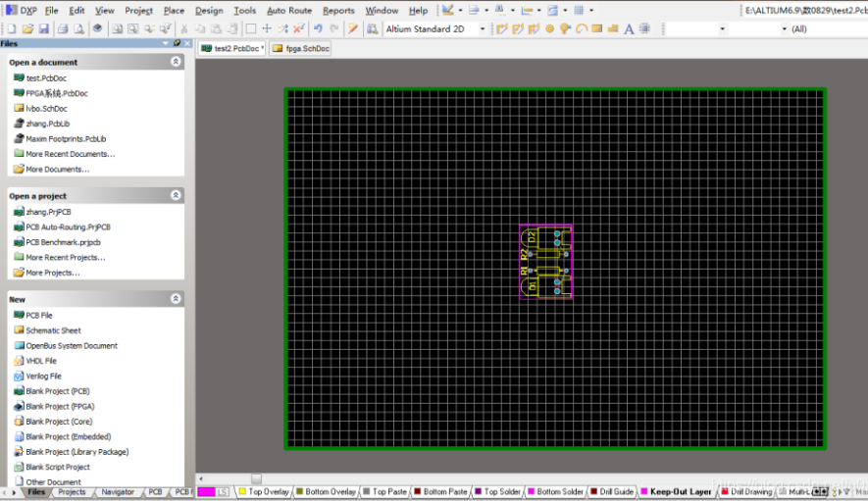Switch to fpga.SchDoc document tab
868x501 pixels.
(301, 49)
